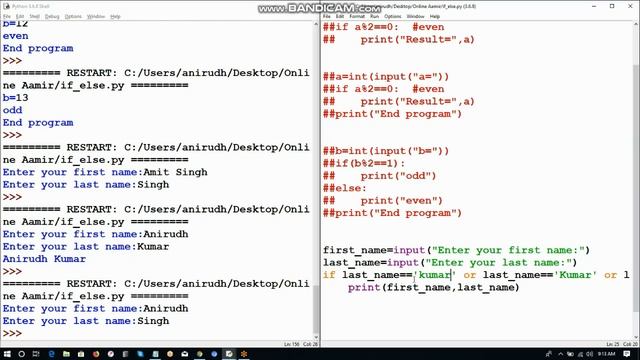
Task: Open Options menu in if_else.py editor
Action: click(x=392, y=16)
